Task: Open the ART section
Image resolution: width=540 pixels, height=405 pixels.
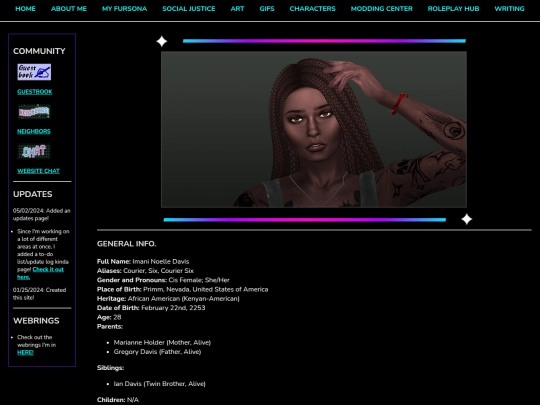Action: point(237,9)
